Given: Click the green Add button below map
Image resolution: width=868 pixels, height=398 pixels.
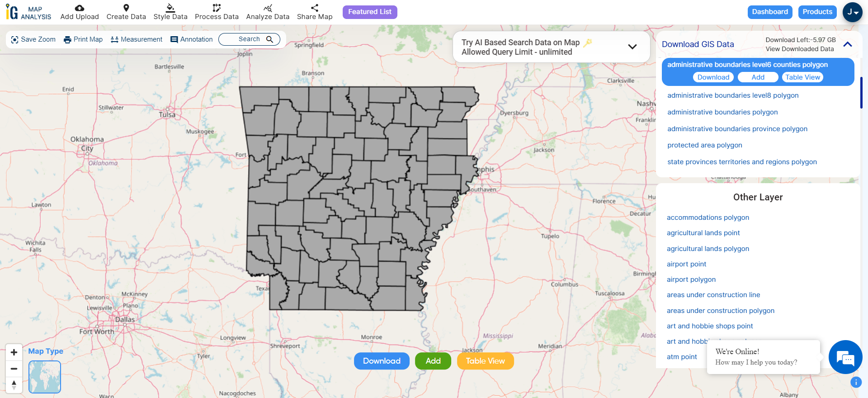Looking at the screenshot, I should tap(433, 361).
